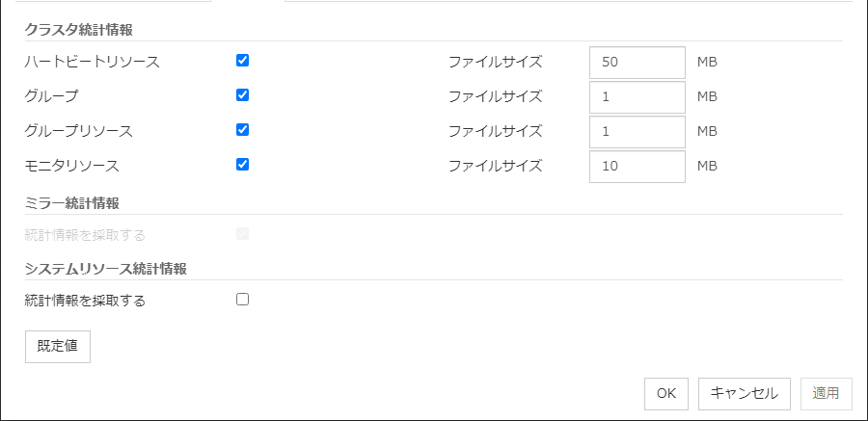The height and width of the screenshot is (421, 868).
Task: Click the file size field showing 10
Action: tap(637, 166)
